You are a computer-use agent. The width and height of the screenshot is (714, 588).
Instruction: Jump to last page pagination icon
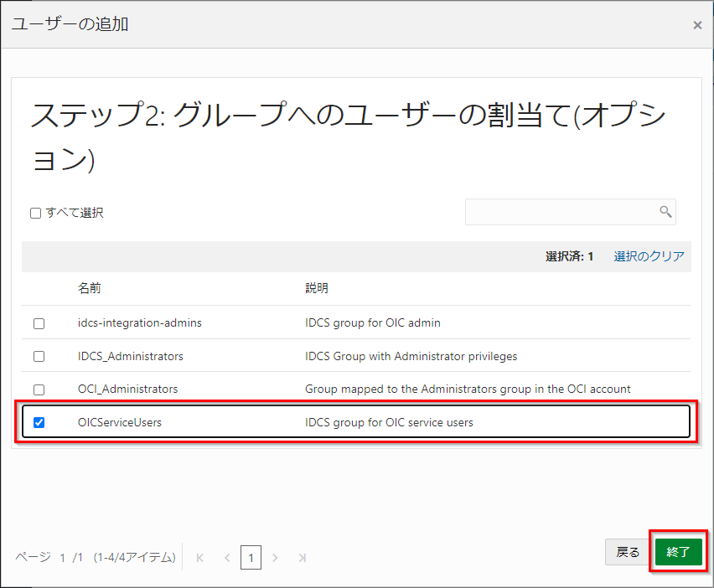click(302, 557)
